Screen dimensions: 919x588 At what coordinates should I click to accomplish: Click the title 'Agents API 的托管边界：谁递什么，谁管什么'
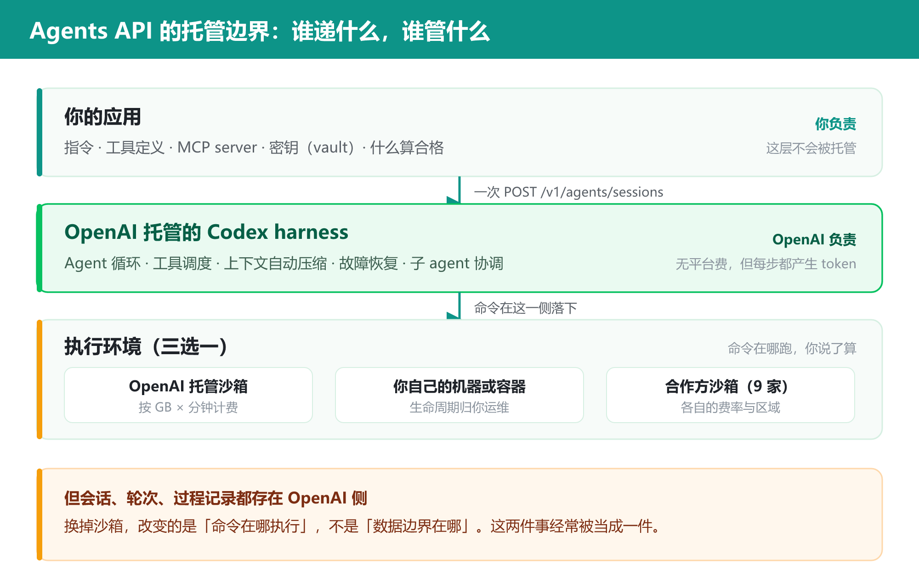click(260, 31)
